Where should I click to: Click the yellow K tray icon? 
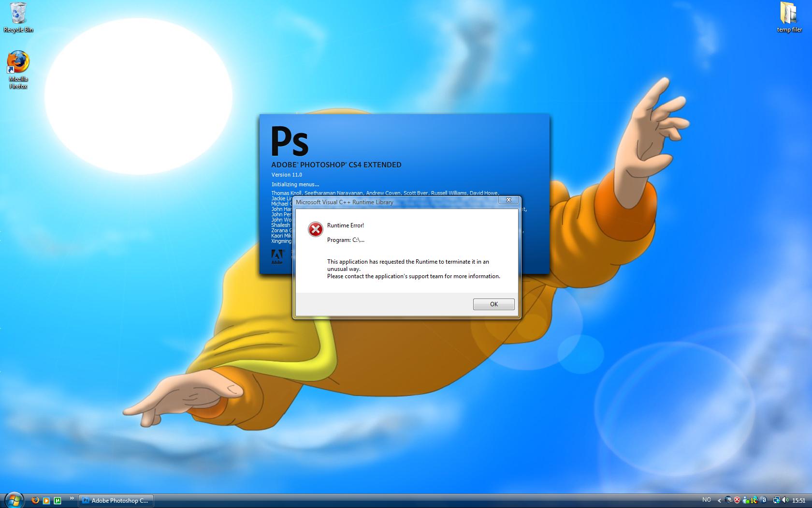[754, 500]
